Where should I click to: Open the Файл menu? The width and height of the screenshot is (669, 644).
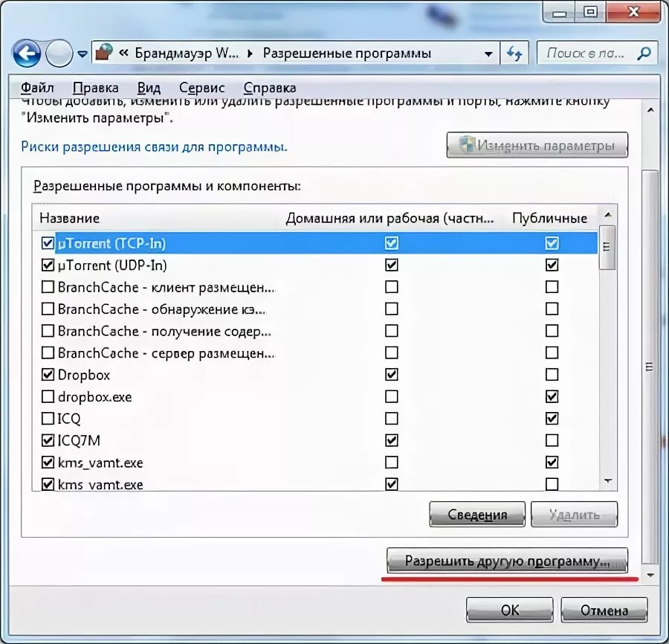point(37,88)
